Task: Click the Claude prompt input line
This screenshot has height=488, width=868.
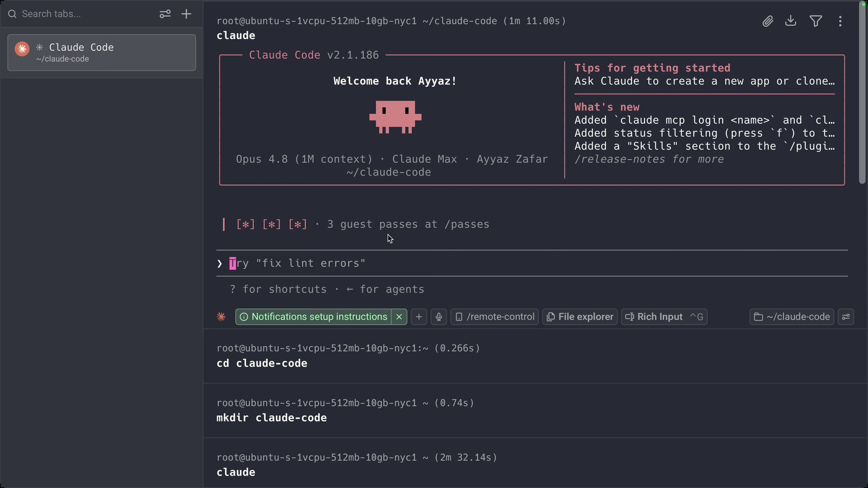Action: (x=532, y=263)
